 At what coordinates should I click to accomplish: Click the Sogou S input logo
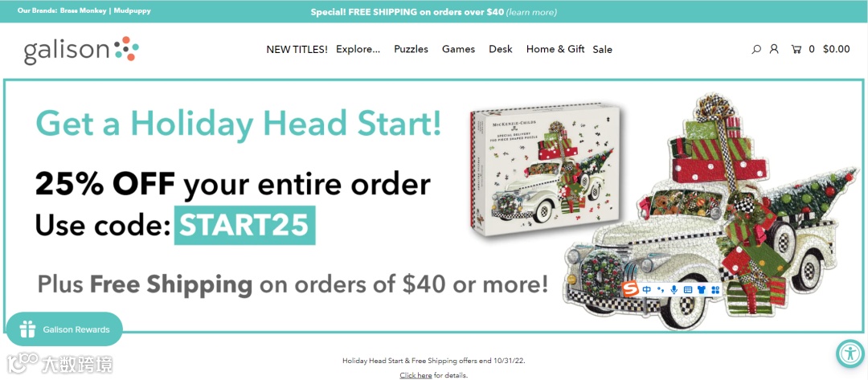[630, 289]
